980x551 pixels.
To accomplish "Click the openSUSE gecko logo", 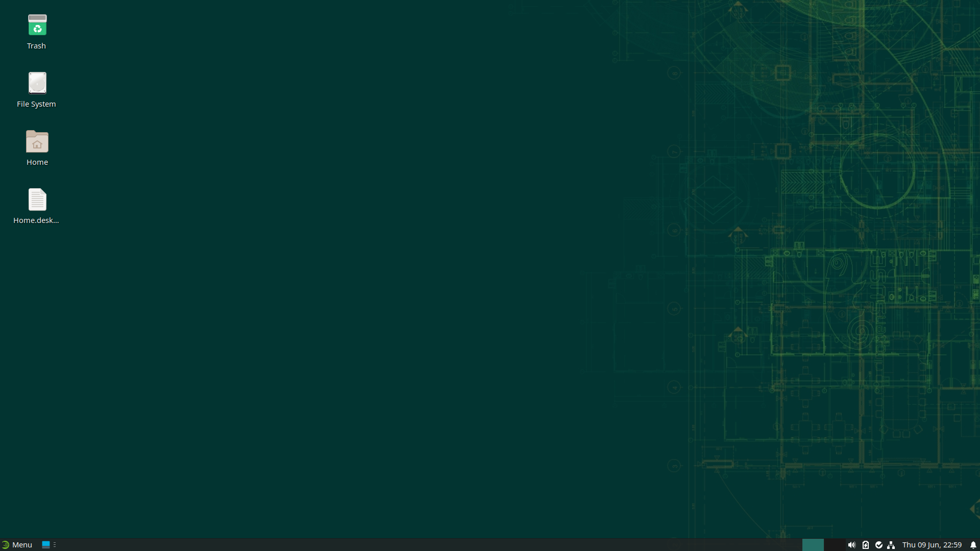I will point(6,545).
